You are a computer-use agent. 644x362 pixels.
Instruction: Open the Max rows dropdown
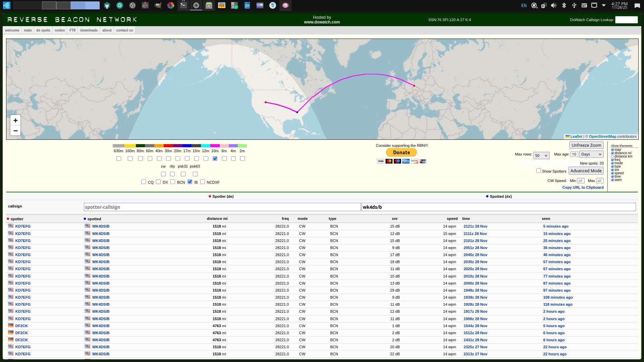tap(541, 156)
